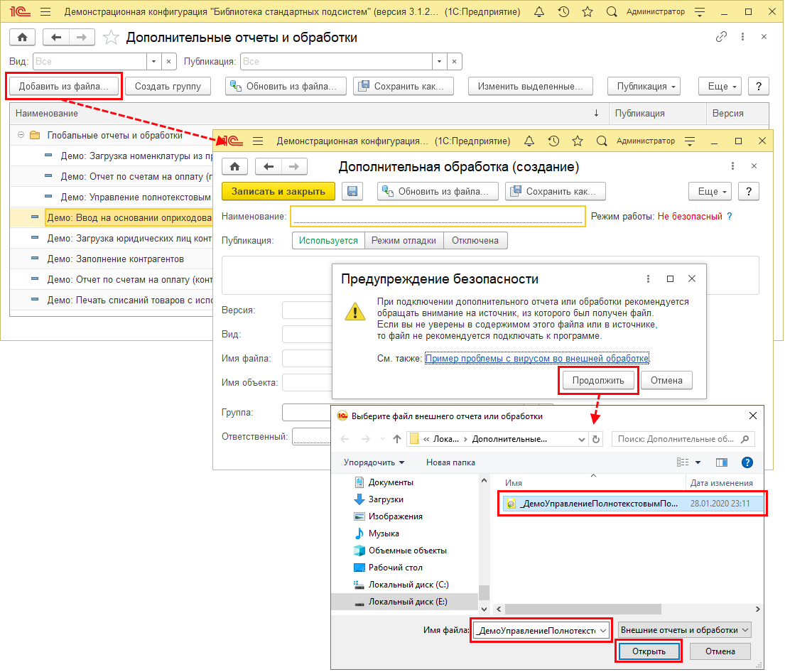The width and height of the screenshot is (785, 672).
Task: Expand the 'Публикация' dropdown button in the toolbar
Action: click(644, 86)
